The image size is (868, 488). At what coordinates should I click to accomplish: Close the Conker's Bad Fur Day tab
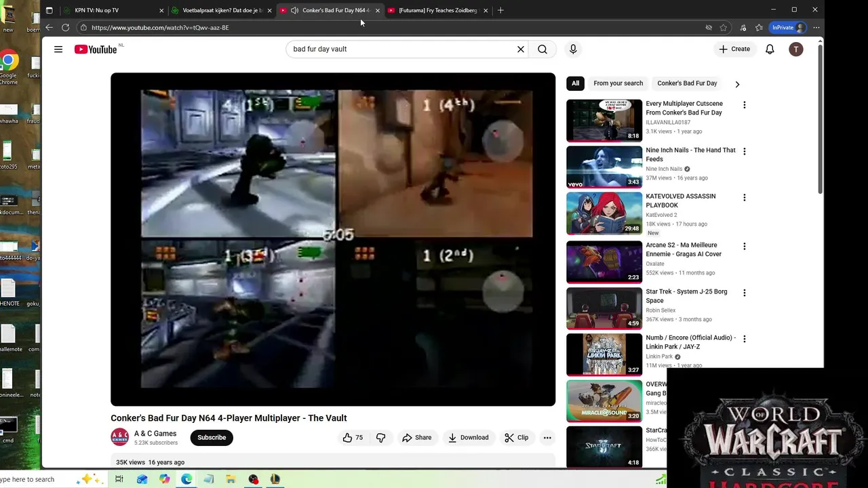(x=377, y=10)
